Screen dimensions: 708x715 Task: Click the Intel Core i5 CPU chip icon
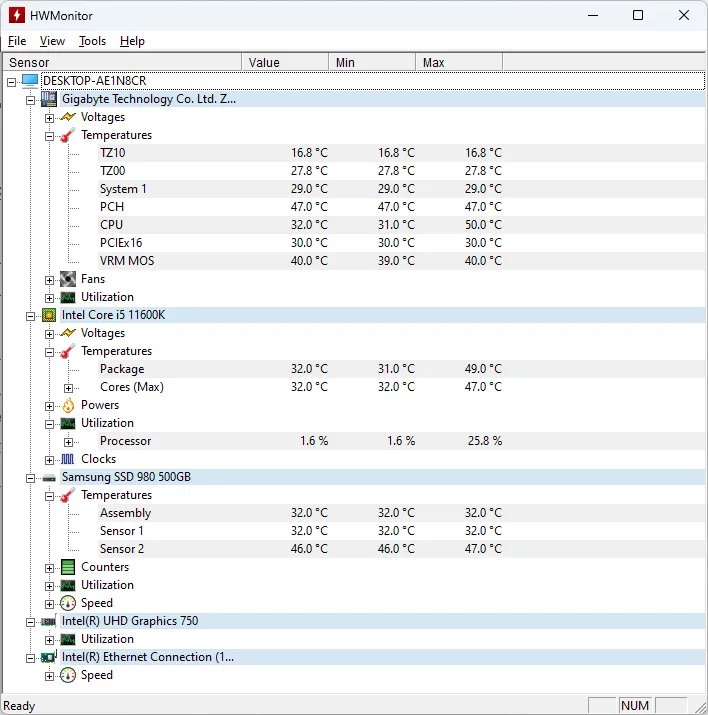coord(49,315)
